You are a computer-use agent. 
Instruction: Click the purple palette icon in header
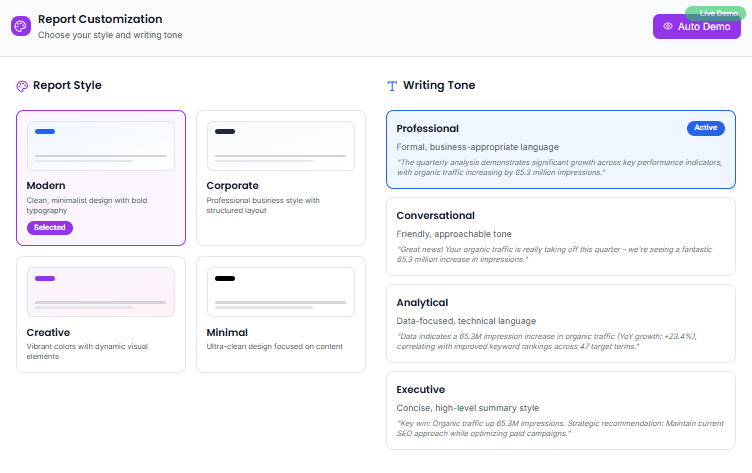pyautogui.click(x=20, y=26)
